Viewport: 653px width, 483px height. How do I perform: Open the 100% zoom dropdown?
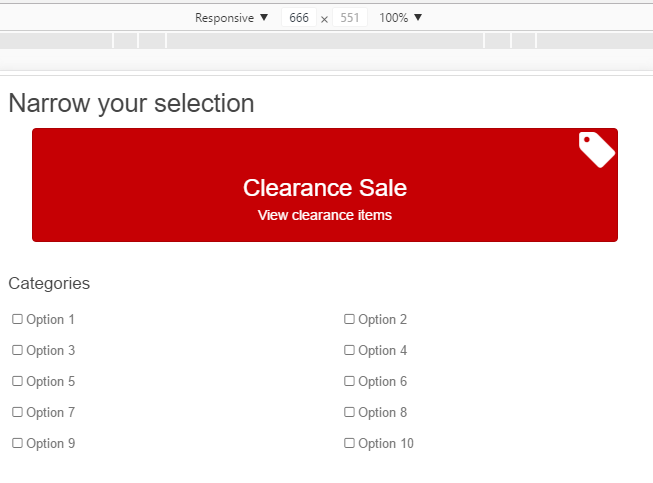coord(400,18)
